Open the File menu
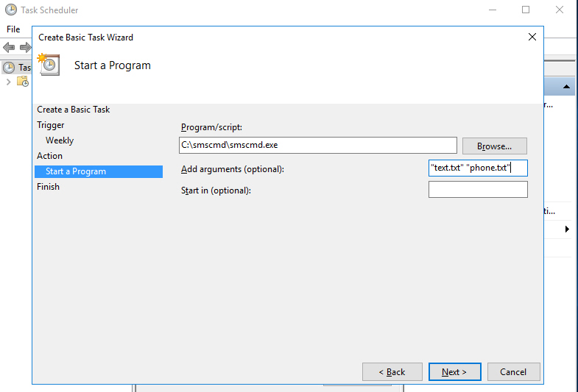 (x=13, y=29)
